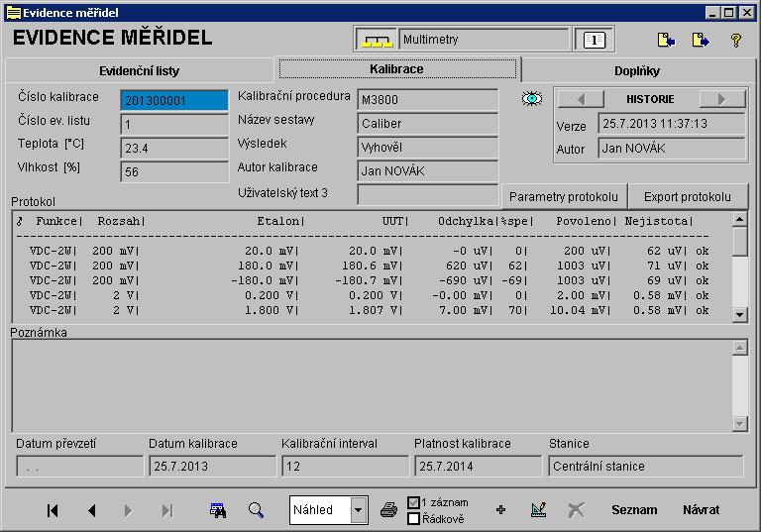Click the Návrat button
Viewport: 761px width, 532px height.
702,510
